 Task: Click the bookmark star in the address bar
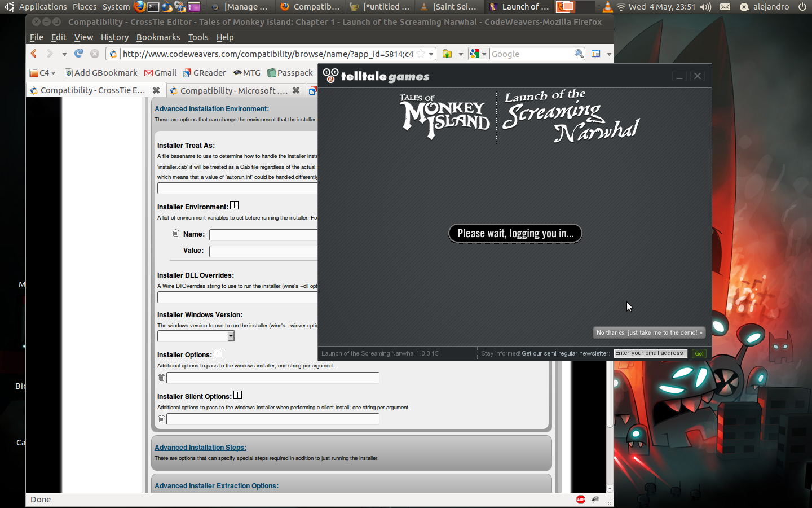419,54
